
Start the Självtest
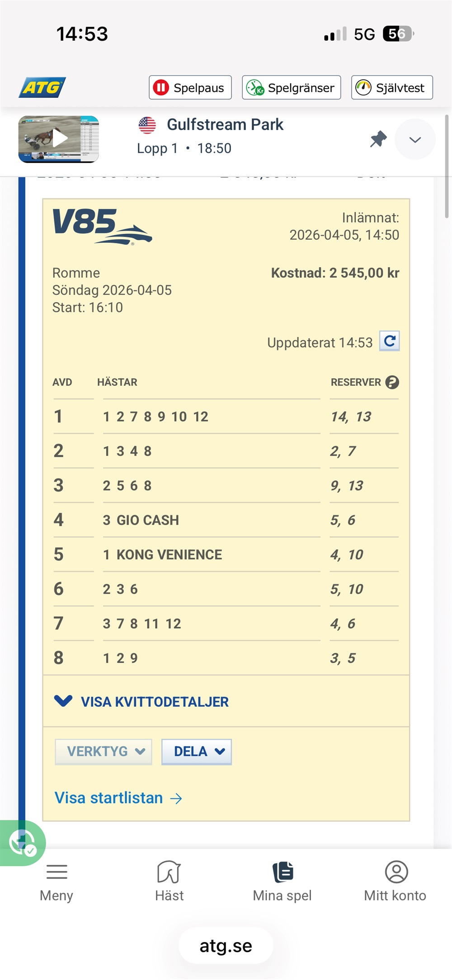(x=392, y=87)
